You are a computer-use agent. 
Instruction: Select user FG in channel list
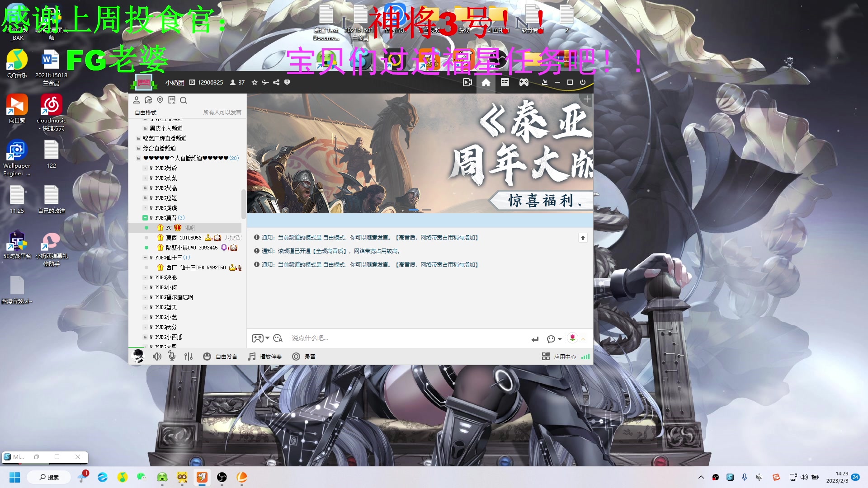tap(185, 228)
